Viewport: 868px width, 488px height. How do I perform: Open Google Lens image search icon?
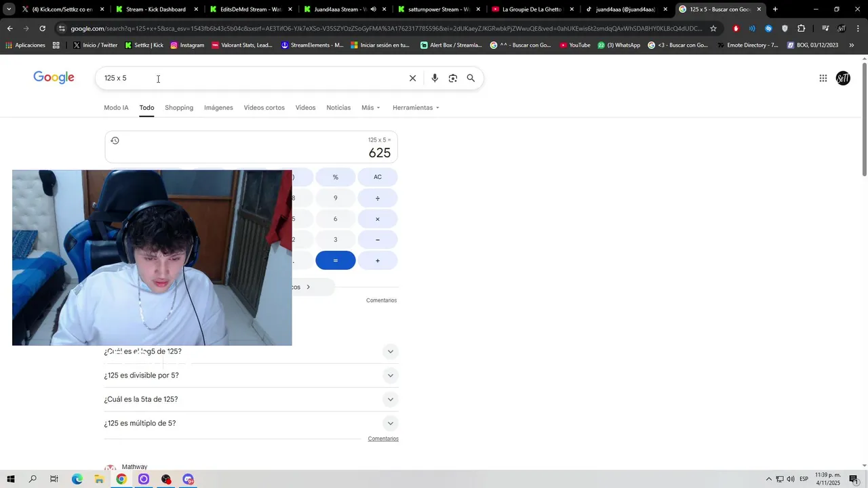pos(453,78)
